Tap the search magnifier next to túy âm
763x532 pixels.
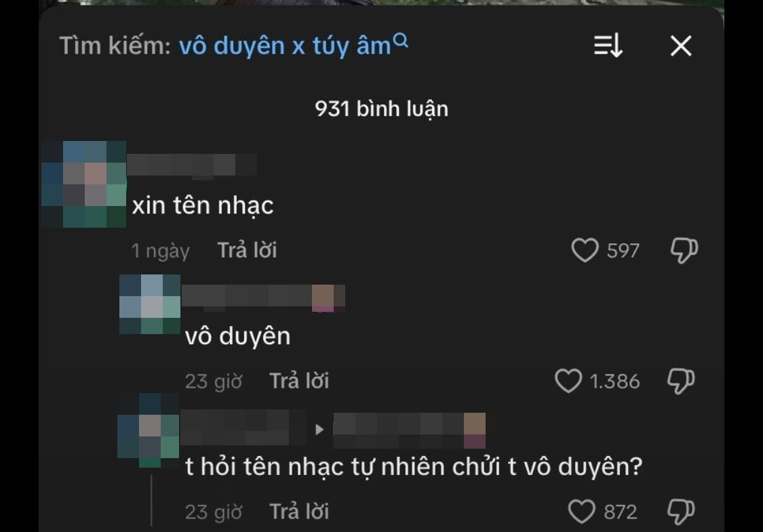coord(400,41)
